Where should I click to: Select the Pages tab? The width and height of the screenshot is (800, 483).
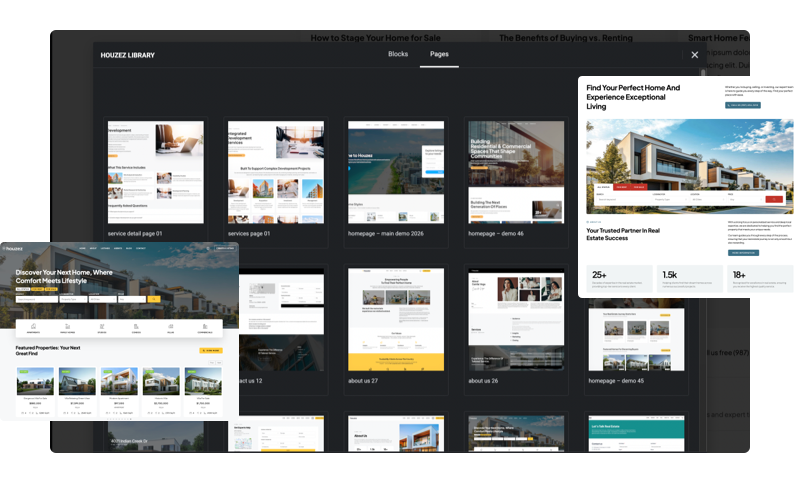(x=439, y=54)
